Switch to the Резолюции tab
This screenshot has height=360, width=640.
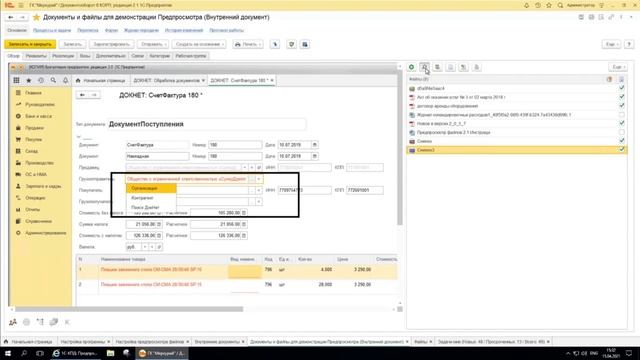[63, 56]
